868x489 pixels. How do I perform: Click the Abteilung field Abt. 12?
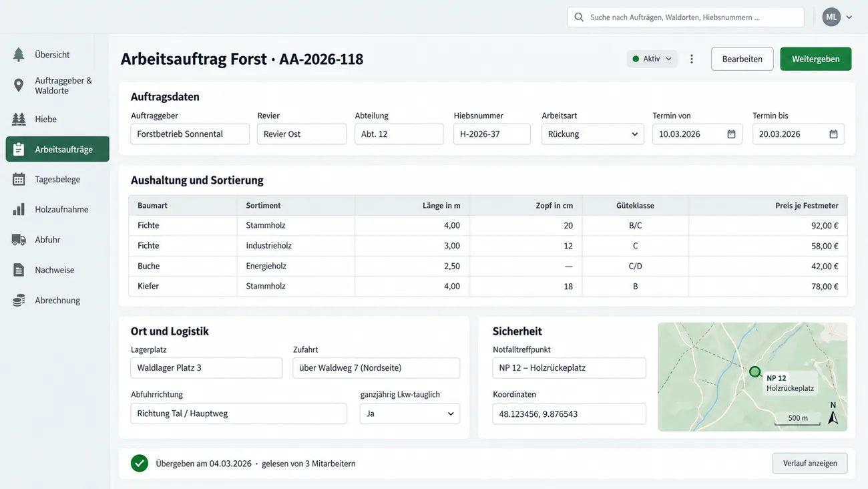[399, 134]
